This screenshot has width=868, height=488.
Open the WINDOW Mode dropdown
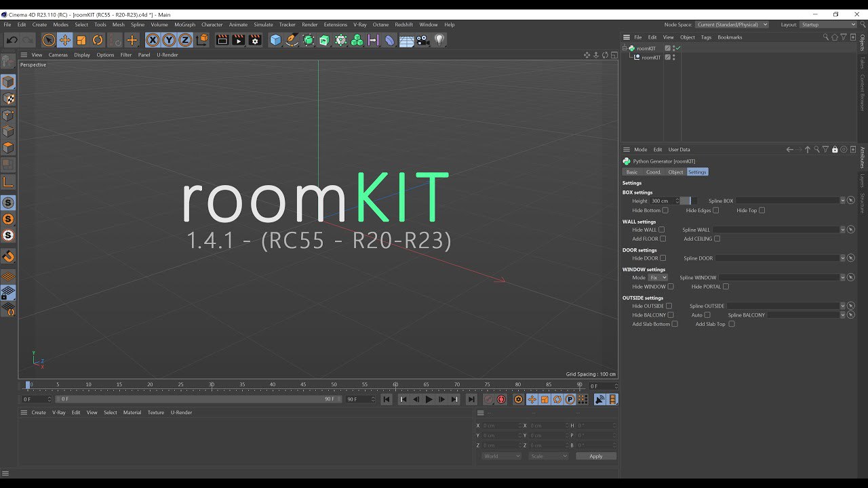(x=658, y=278)
